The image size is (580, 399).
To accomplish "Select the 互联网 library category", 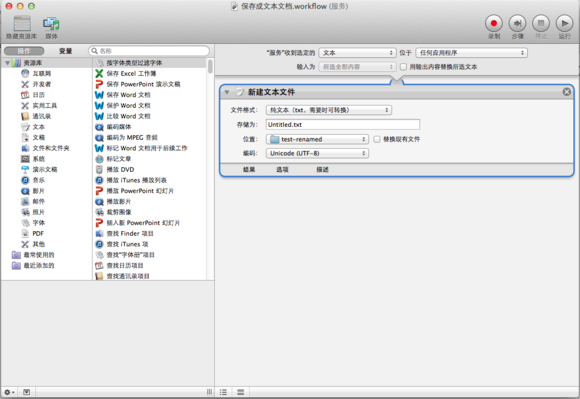I will pos(36,74).
